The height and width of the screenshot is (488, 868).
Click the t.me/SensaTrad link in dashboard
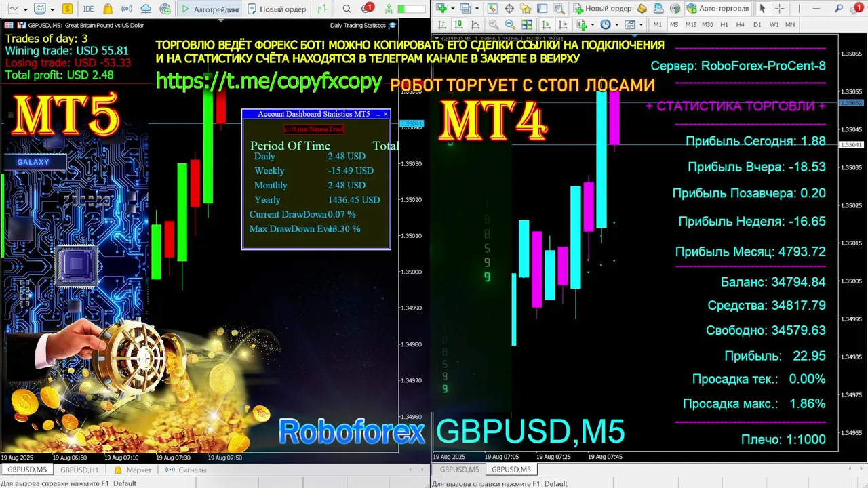coord(314,129)
